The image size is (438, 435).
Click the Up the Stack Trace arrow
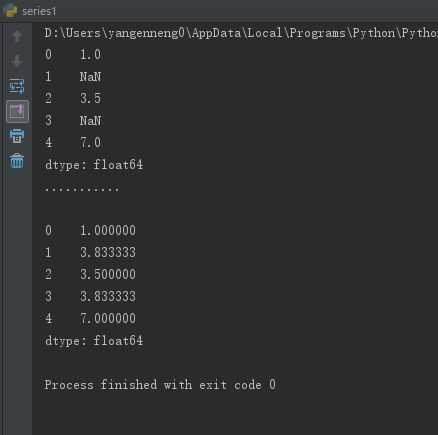point(17,36)
